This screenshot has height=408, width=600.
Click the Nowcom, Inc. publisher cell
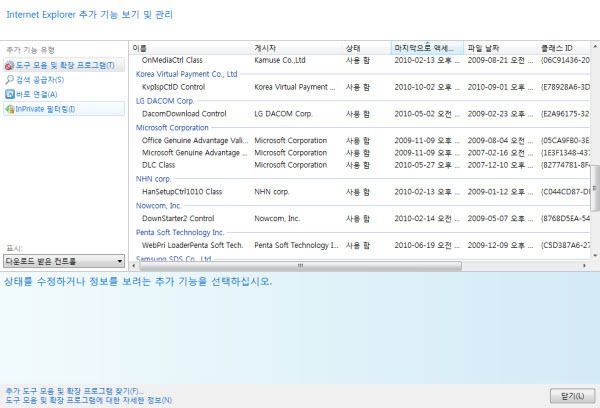(277, 219)
